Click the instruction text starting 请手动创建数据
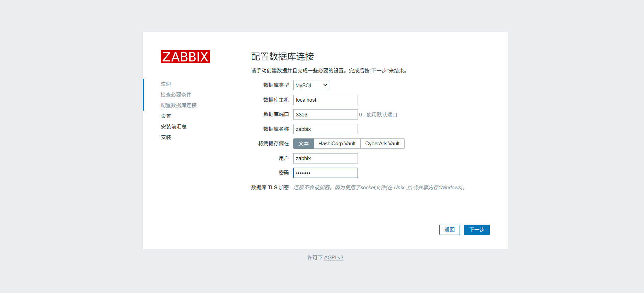The image size is (644, 293). point(329,71)
